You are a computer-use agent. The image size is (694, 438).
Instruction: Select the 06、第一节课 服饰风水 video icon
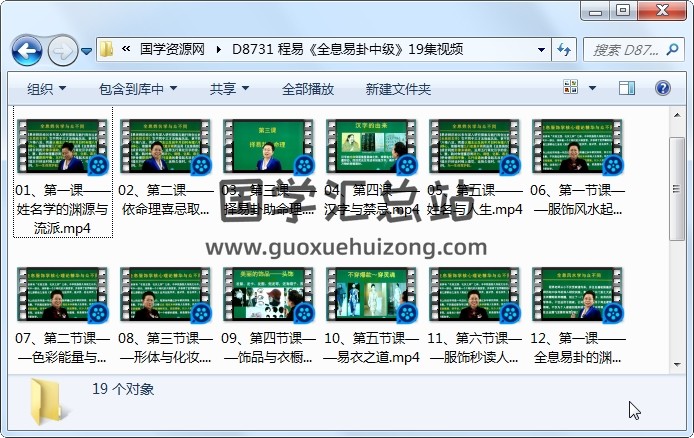pyautogui.click(x=578, y=146)
